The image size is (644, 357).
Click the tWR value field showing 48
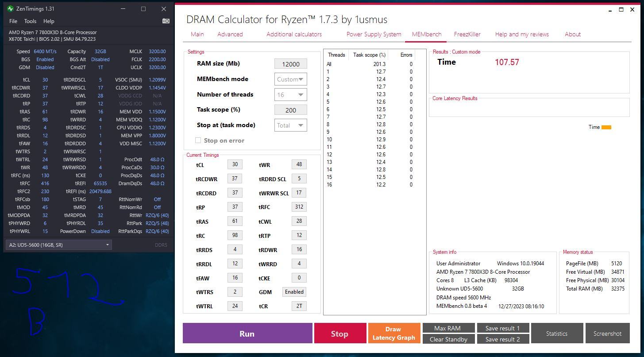point(299,164)
